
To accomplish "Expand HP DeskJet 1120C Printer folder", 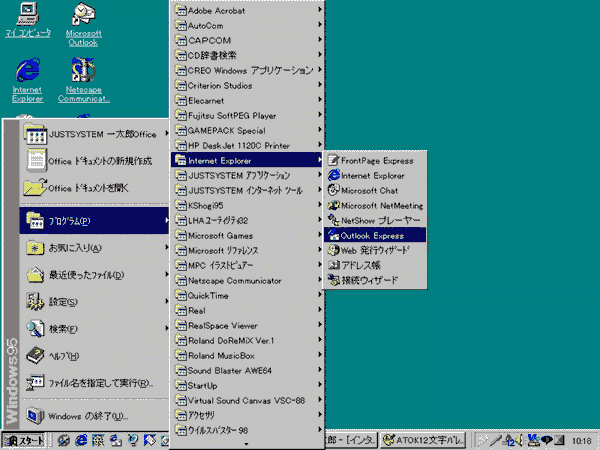I will pos(247,145).
